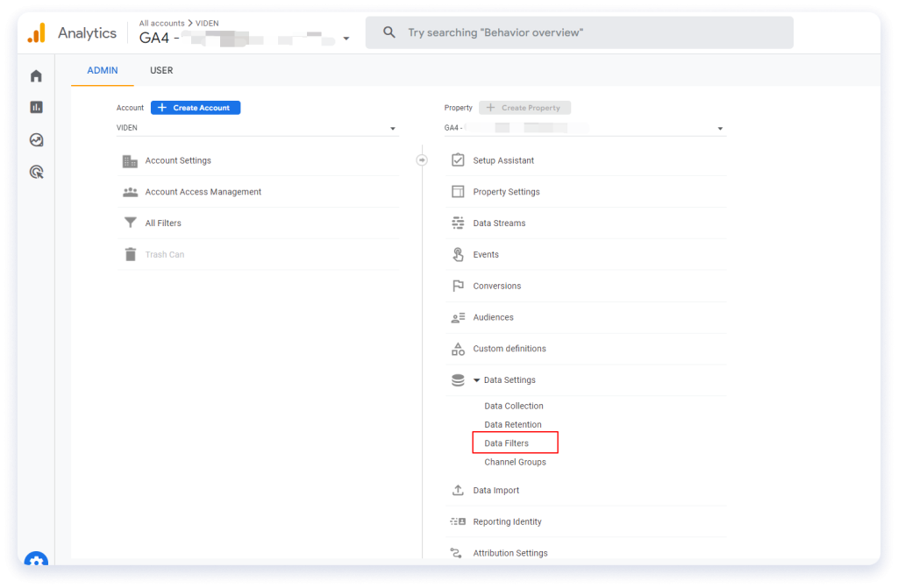Select the Explore icon in the sidebar
The image size is (898, 588).
(36, 139)
